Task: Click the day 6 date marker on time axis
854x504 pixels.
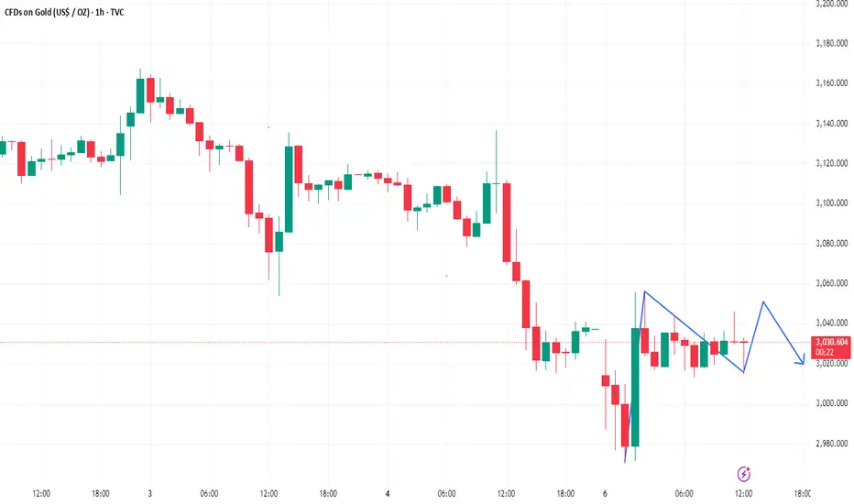Action: click(605, 494)
